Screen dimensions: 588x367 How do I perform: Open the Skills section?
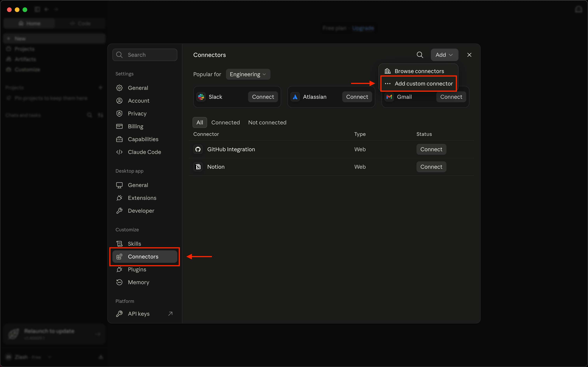145,244
